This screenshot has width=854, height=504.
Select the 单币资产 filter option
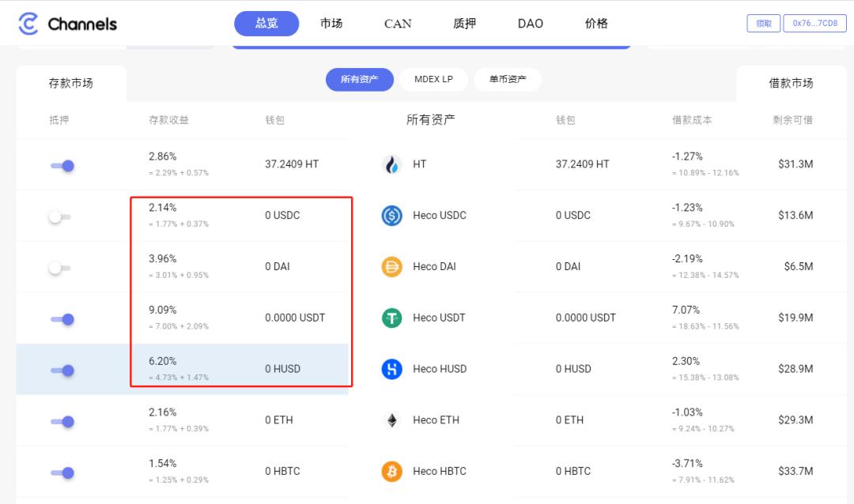507,79
